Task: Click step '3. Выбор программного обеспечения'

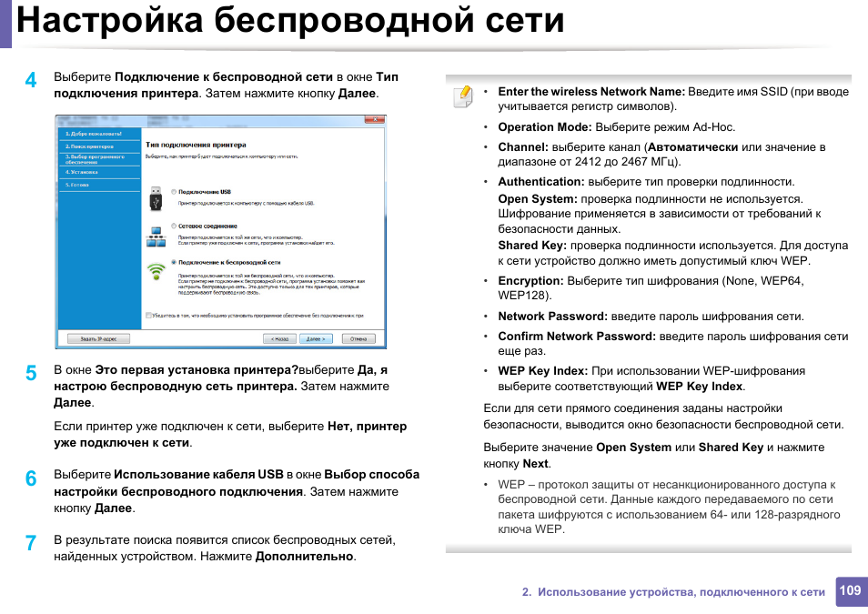Action: [x=95, y=159]
